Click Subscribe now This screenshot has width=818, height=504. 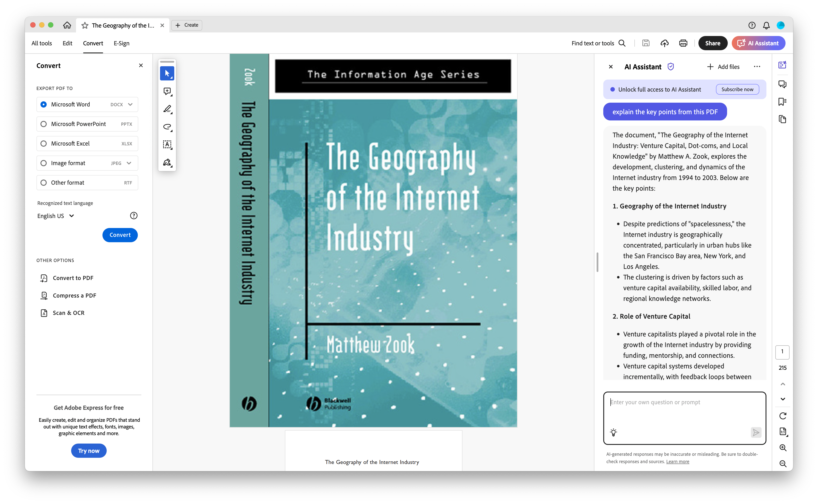pos(737,89)
